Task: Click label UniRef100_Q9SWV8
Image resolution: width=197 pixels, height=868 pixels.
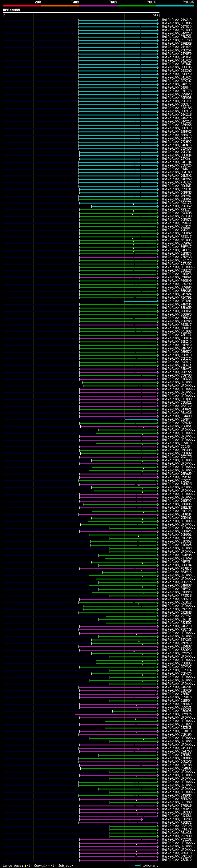Action: click(x=177, y=94)
